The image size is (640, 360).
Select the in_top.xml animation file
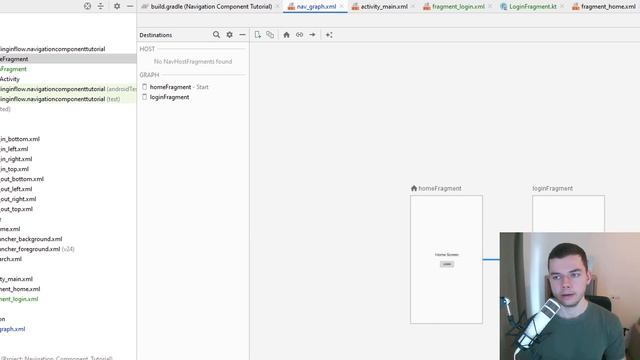point(14,169)
